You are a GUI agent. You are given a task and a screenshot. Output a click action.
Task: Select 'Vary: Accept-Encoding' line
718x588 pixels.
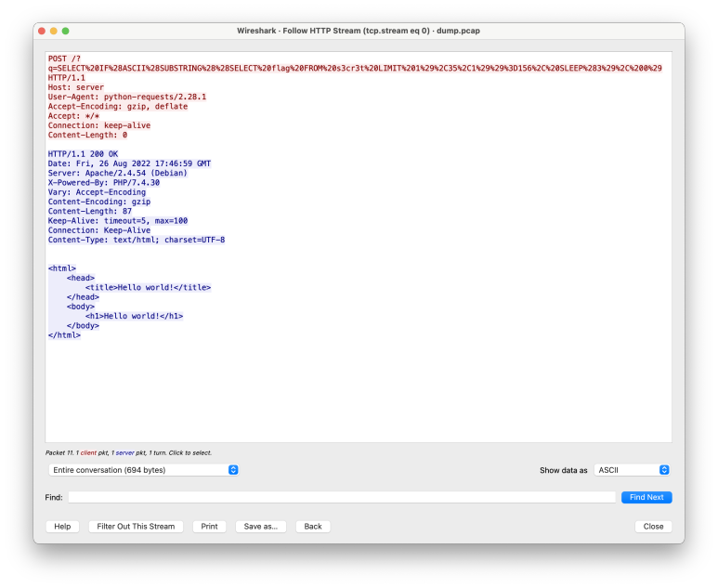pos(98,192)
